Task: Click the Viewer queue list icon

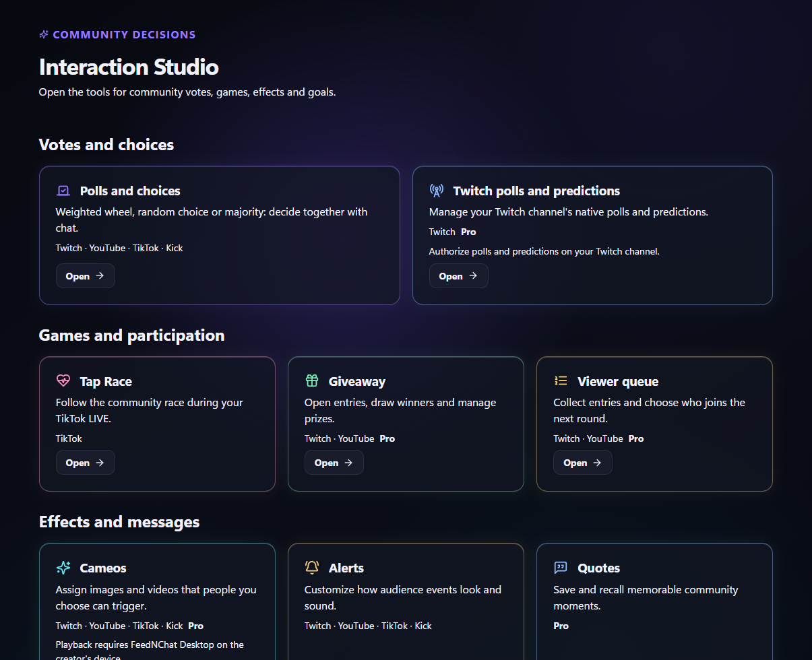Action: pos(561,381)
